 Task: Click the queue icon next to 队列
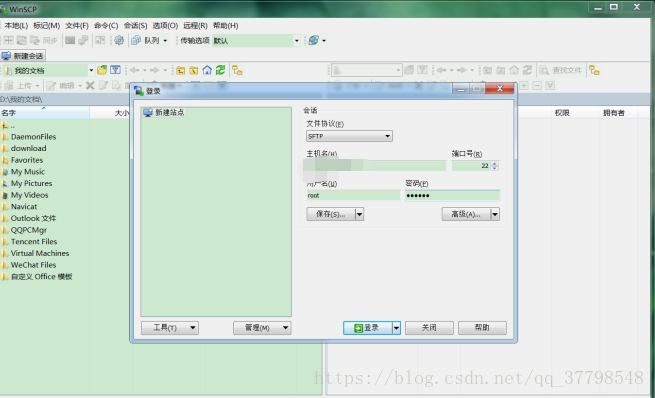(136, 41)
